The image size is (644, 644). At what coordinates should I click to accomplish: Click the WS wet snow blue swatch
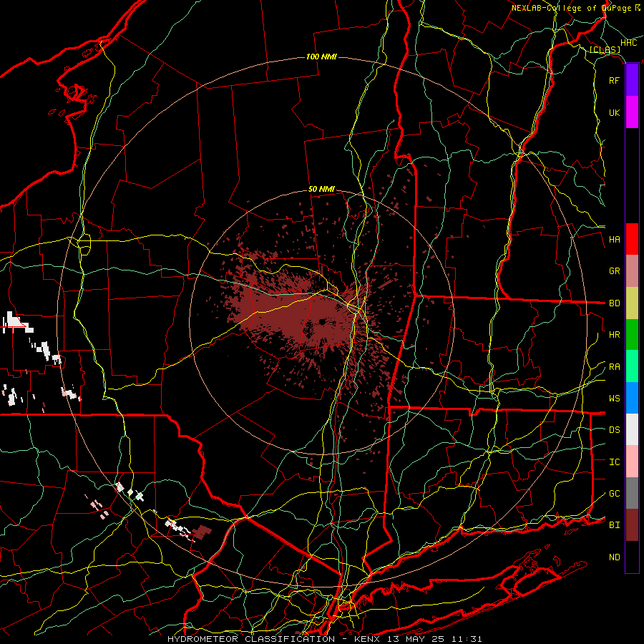[x=632, y=398]
